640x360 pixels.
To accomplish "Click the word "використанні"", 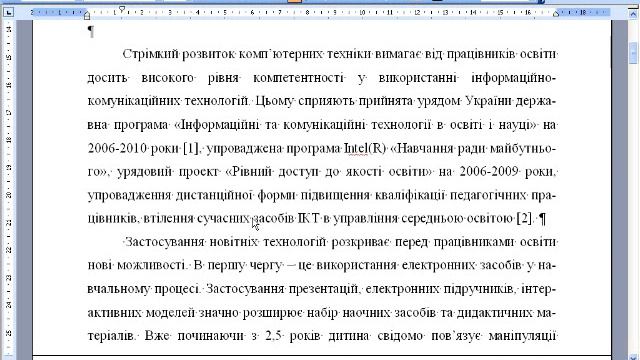I will (x=418, y=78).
